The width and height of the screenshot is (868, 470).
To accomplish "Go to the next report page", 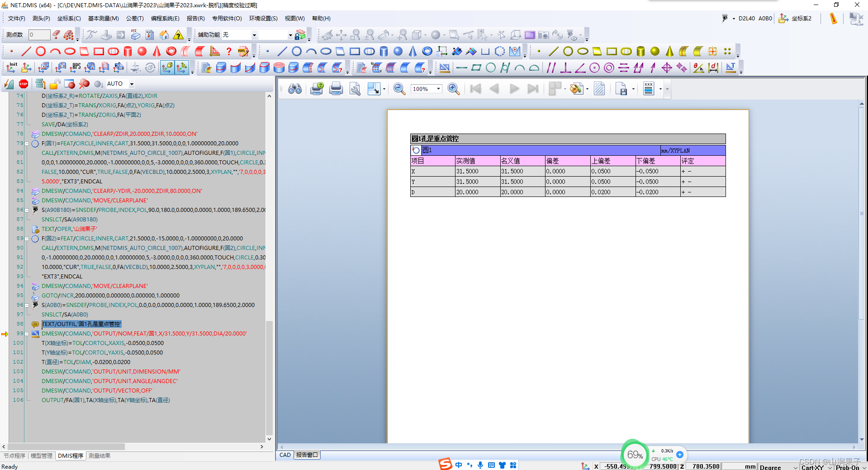I will point(514,89).
